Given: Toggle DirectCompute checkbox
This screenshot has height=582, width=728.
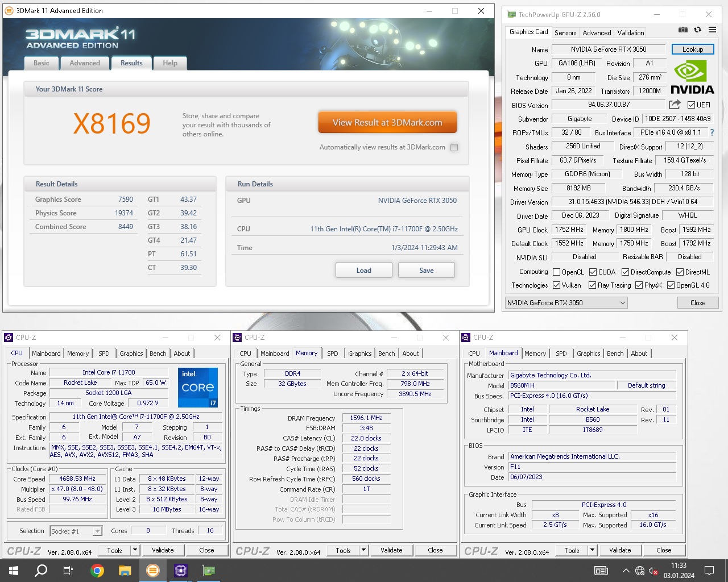Looking at the screenshot, I should (x=625, y=272).
